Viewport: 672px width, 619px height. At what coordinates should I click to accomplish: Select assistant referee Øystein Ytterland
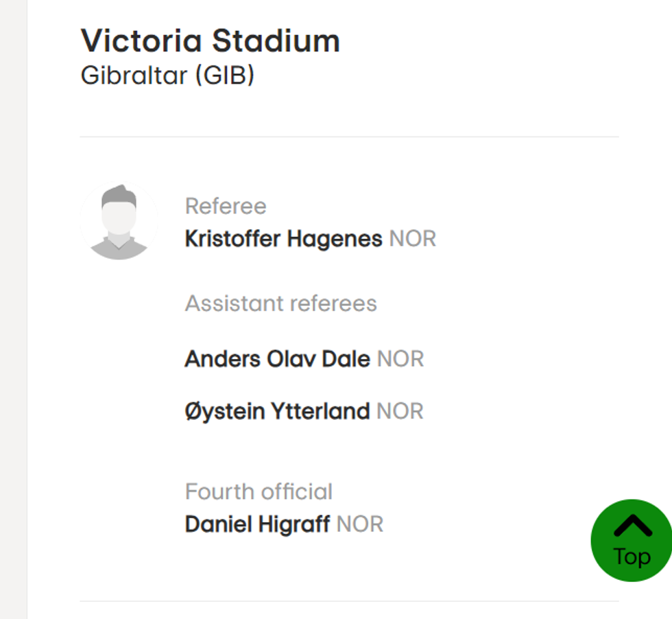click(277, 411)
